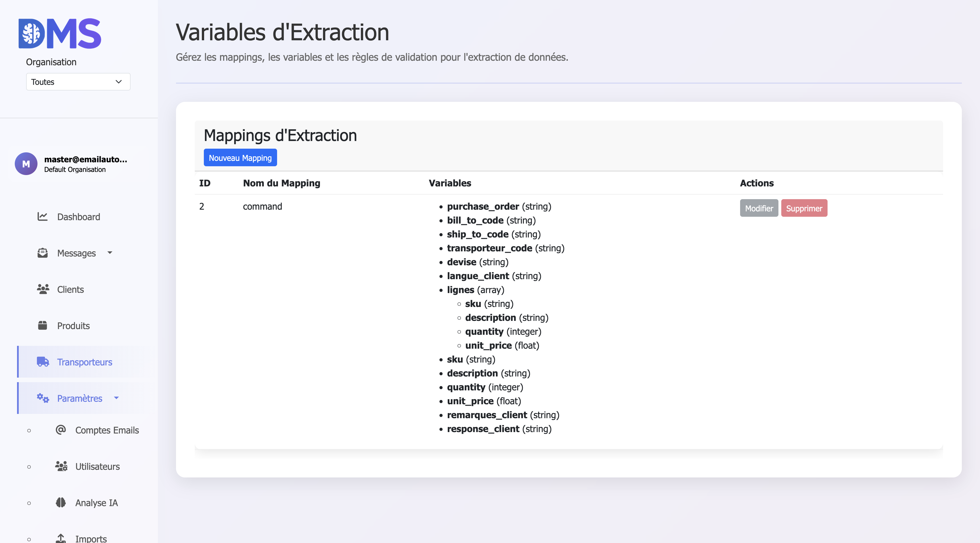Open the Clients menu entry
This screenshot has height=543, width=980.
pyautogui.click(x=70, y=289)
